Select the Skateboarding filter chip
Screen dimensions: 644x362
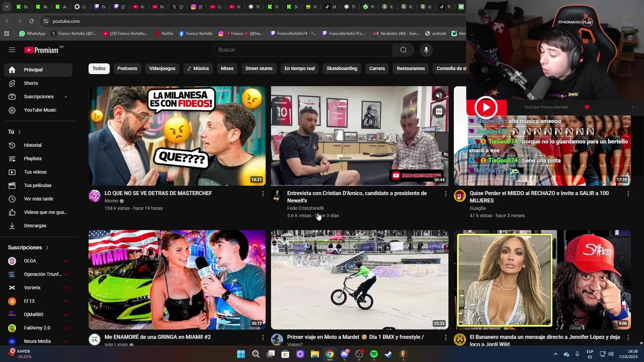342,68
